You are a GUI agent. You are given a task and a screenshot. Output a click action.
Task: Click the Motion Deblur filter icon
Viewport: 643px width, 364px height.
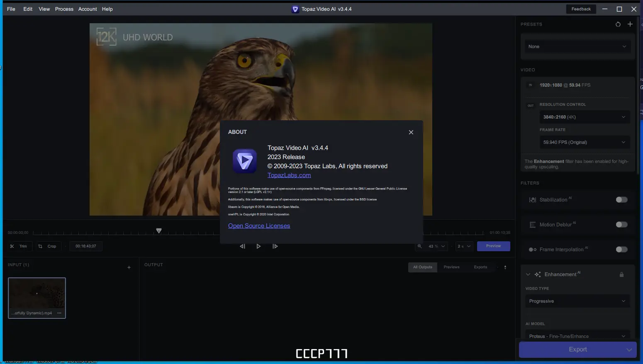(x=533, y=225)
